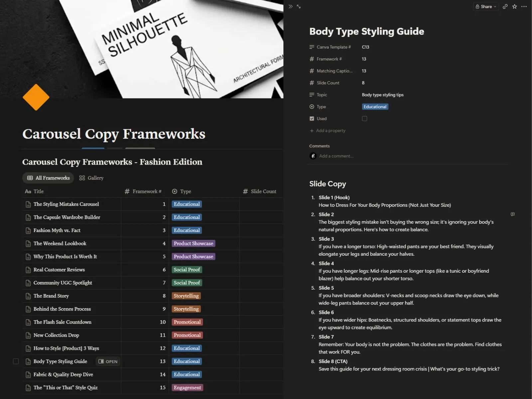532x399 pixels.
Task: Open the three-dot page options menu
Action: 524,6
